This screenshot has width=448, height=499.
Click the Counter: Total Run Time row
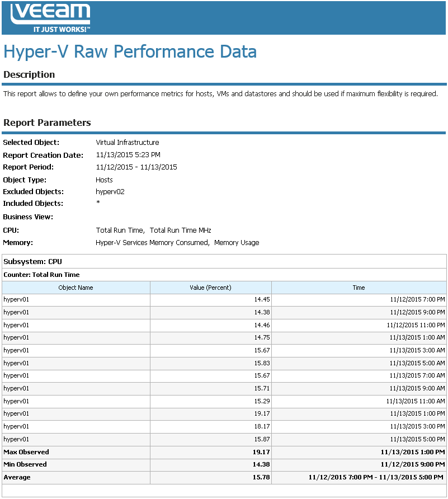click(41, 275)
